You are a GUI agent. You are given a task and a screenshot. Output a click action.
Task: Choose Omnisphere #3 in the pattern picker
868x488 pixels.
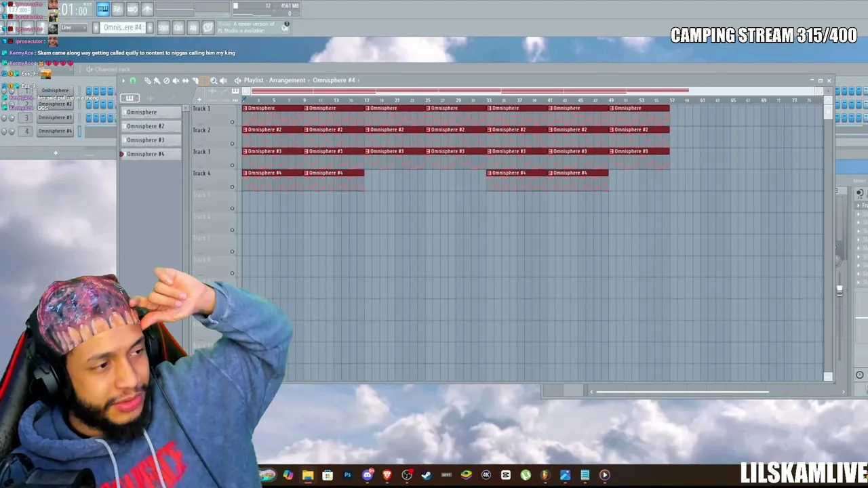pyautogui.click(x=151, y=140)
